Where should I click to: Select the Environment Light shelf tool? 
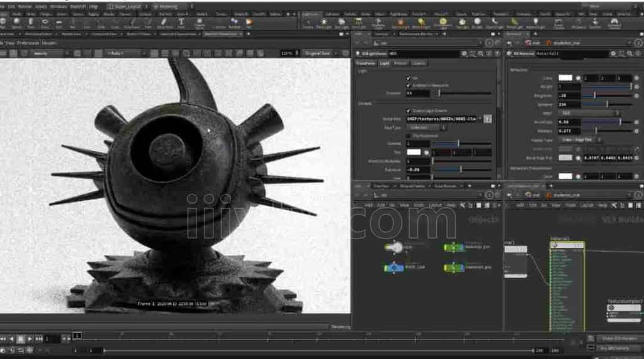pos(443,23)
